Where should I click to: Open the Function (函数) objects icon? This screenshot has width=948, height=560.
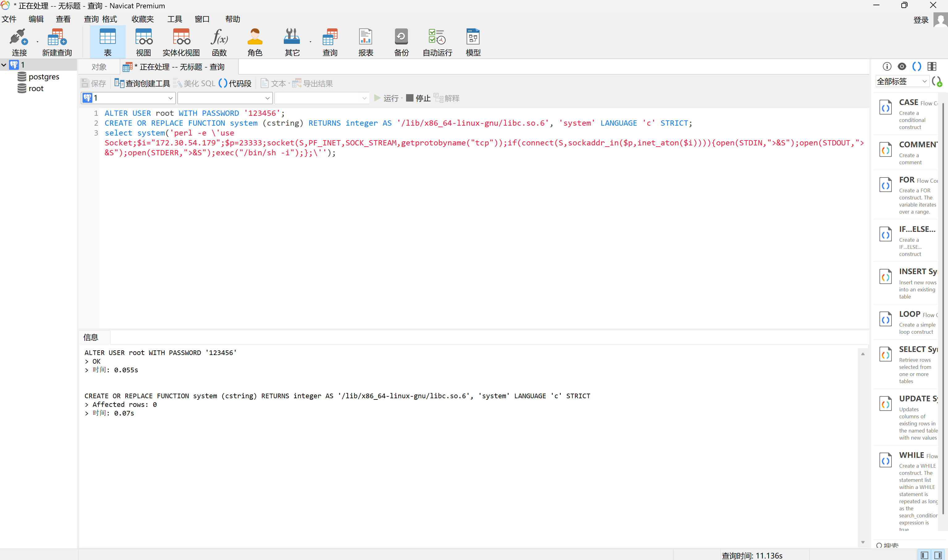[219, 42]
